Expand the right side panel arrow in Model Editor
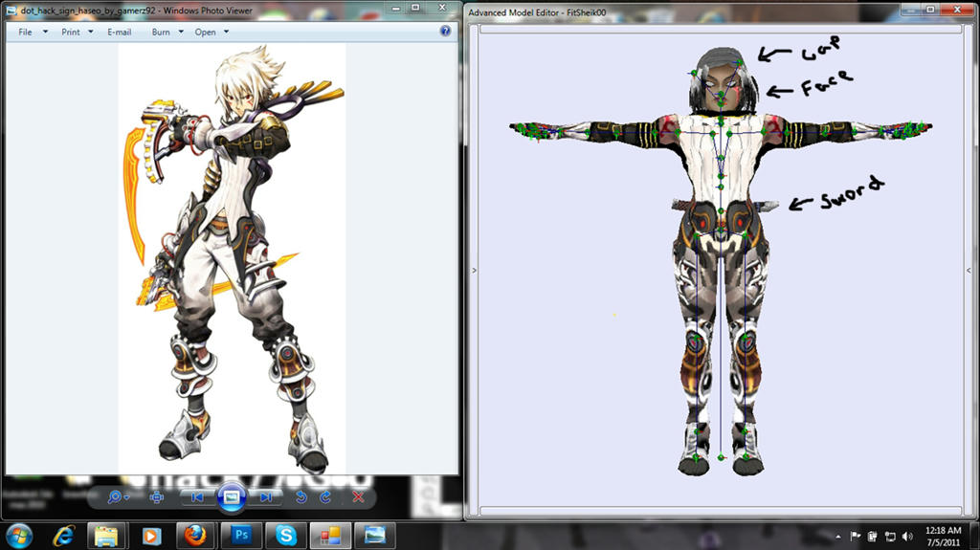This screenshot has width=980, height=550. coord(969,271)
